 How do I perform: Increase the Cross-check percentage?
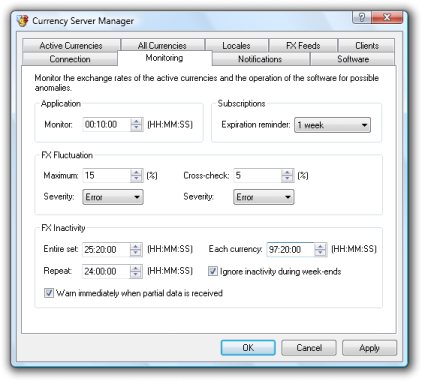tap(287, 172)
